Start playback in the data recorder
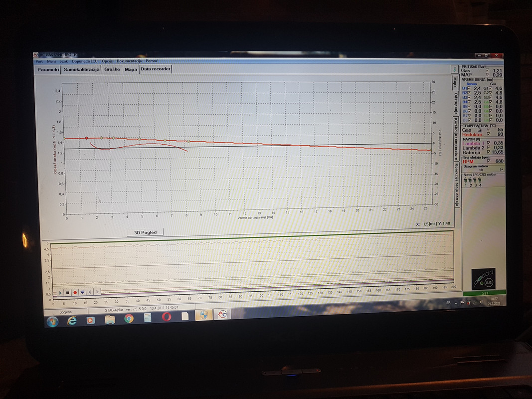The image size is (532, 399). tap(61, 292)
